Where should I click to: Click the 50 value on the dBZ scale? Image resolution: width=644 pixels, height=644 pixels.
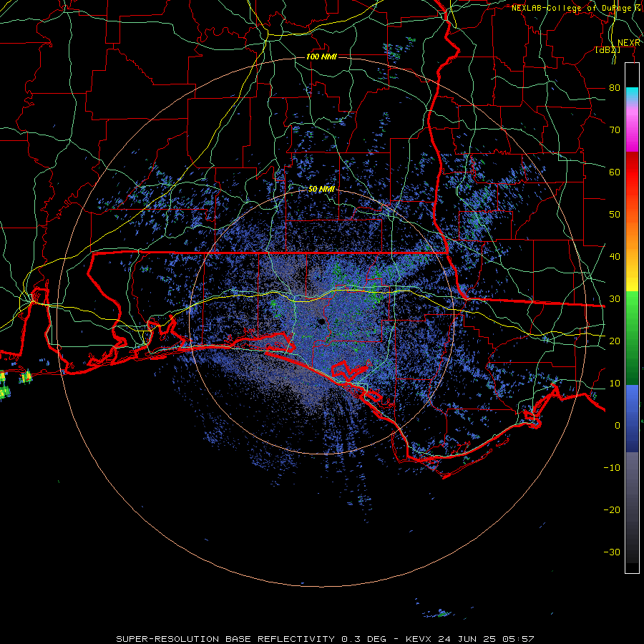pos(615,215)
